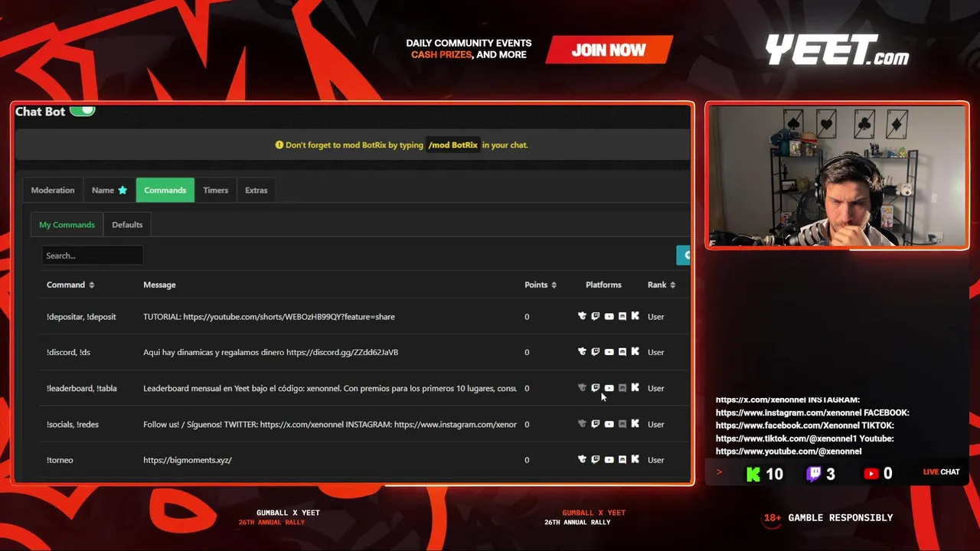Click inside the Search commands field
Image resolution: width=980 pixels, height=551 pixels.
click(93, 256)
